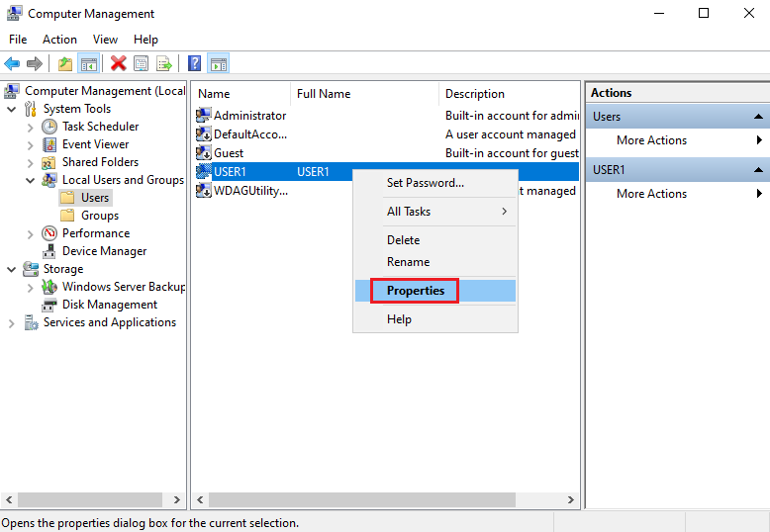Select the Administrator user account row

[x=249, y=116]
